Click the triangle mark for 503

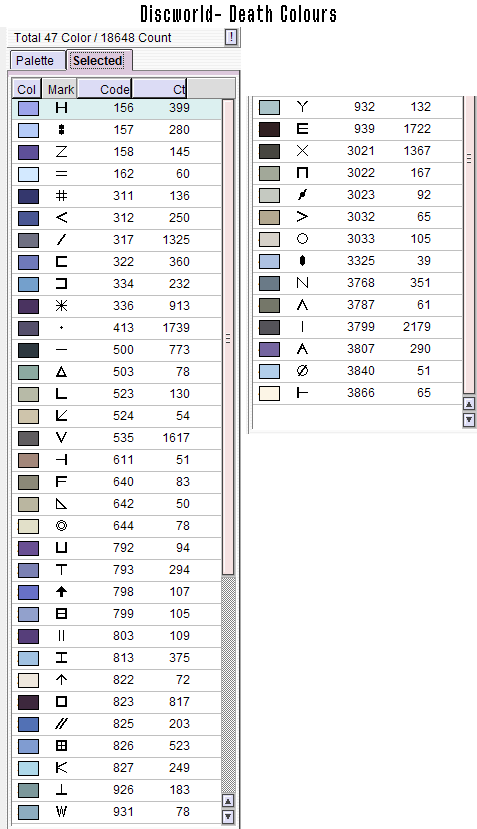[x=61, y=372]
